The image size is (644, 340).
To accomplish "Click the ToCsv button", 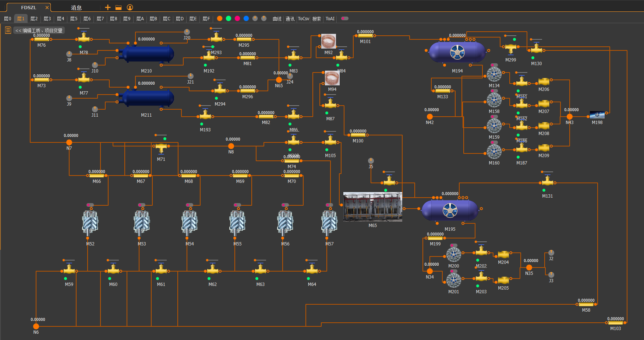I will [304, 18].
